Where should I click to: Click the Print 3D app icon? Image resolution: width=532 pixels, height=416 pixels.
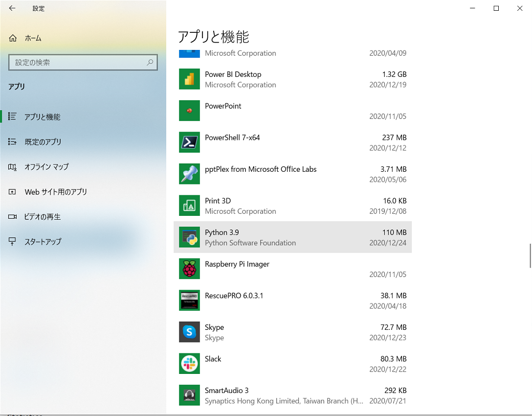tap(189, 206)
